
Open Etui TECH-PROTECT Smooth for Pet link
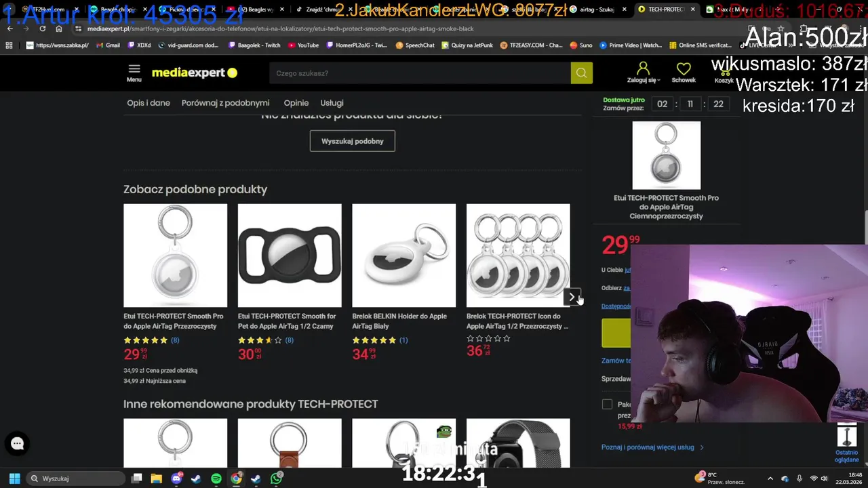[x=287, y=321]
